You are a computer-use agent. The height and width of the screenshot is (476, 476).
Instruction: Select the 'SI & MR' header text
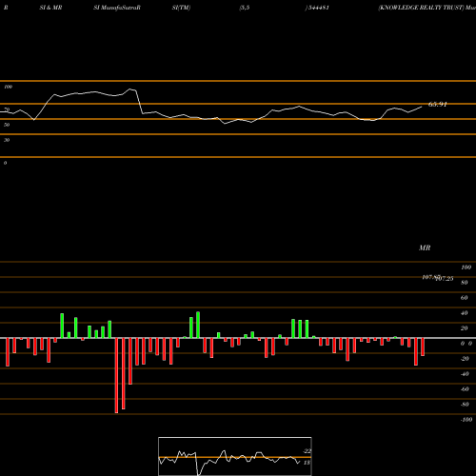(x=50, y=8)
